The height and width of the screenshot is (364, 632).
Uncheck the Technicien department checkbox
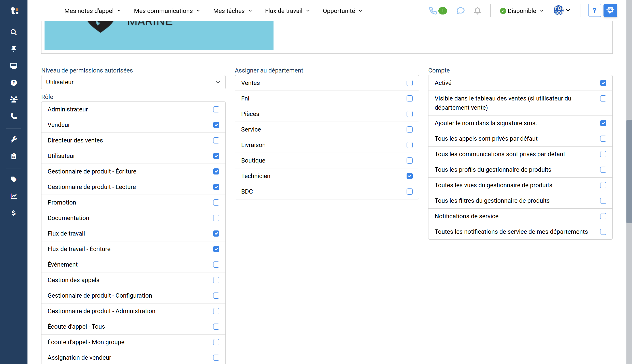(409, 176)
